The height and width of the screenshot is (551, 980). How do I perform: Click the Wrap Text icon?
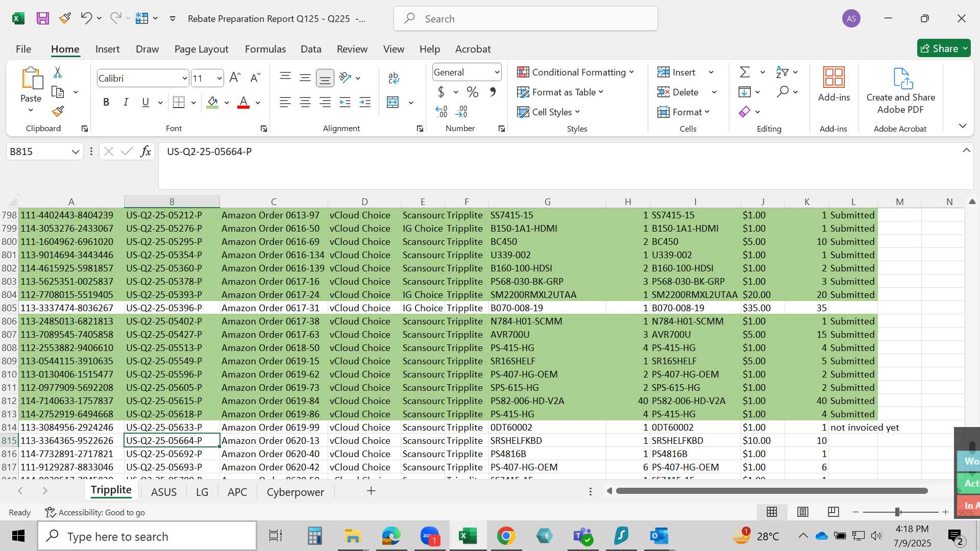coord(394,78)
